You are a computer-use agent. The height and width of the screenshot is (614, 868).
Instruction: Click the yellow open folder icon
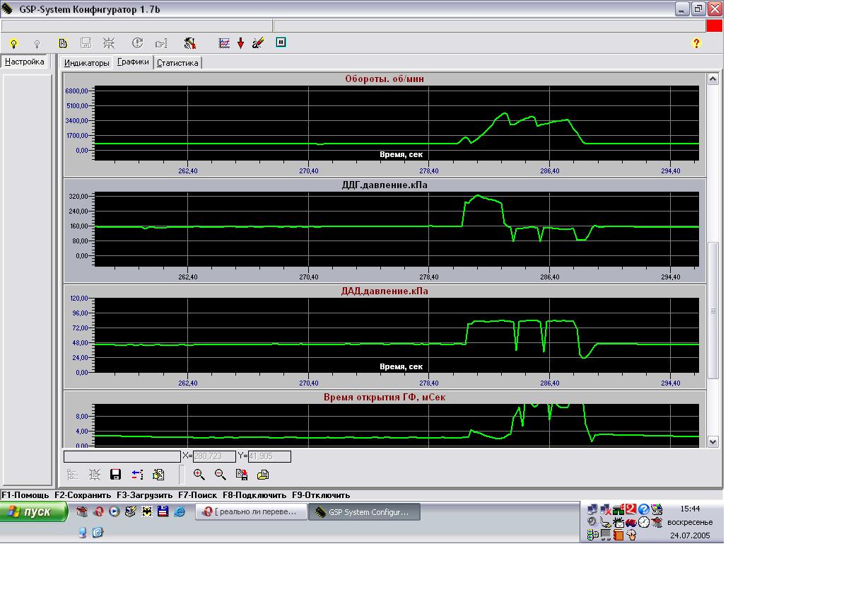[x=263, y=475]
